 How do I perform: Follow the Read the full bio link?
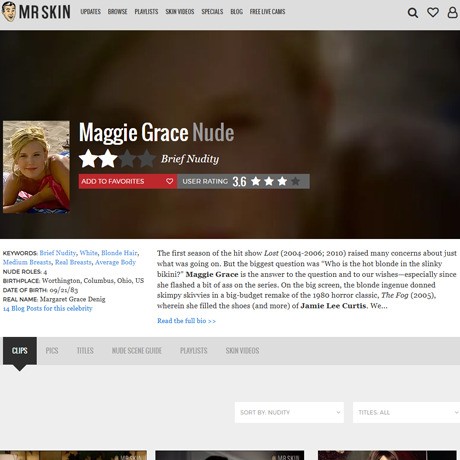point(186,321)
